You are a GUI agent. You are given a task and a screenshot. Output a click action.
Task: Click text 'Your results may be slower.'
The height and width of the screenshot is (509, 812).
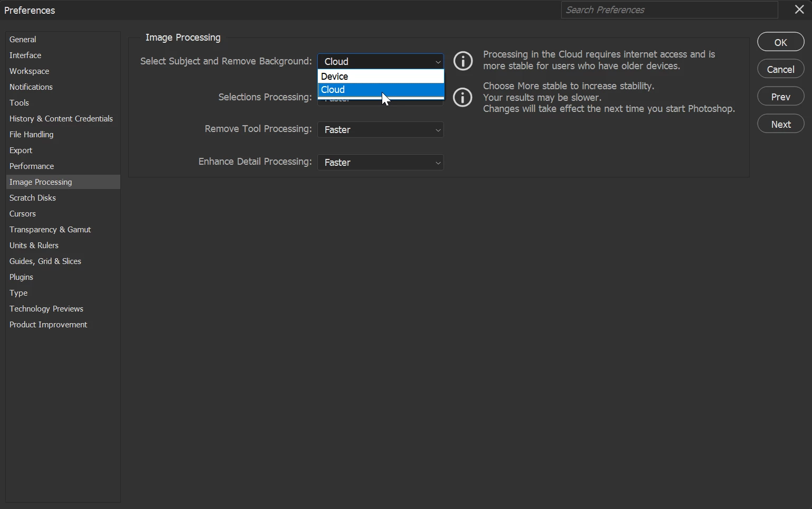pyautogui.click(x=542, y=98)
